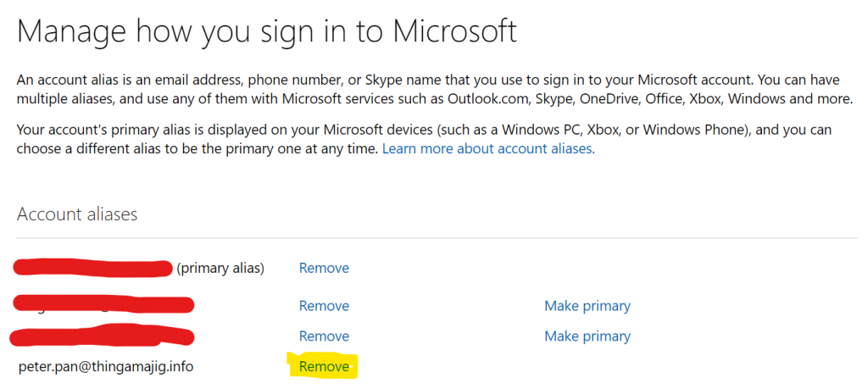The height and width of the screenshot is (389, 868).
Task: Click the (primary alias) label
Action: [220, 269]
